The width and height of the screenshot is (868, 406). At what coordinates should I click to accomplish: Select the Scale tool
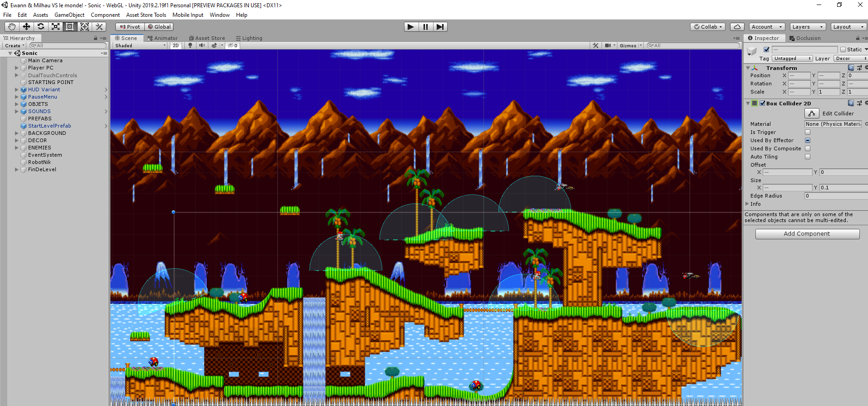(55, 27)
